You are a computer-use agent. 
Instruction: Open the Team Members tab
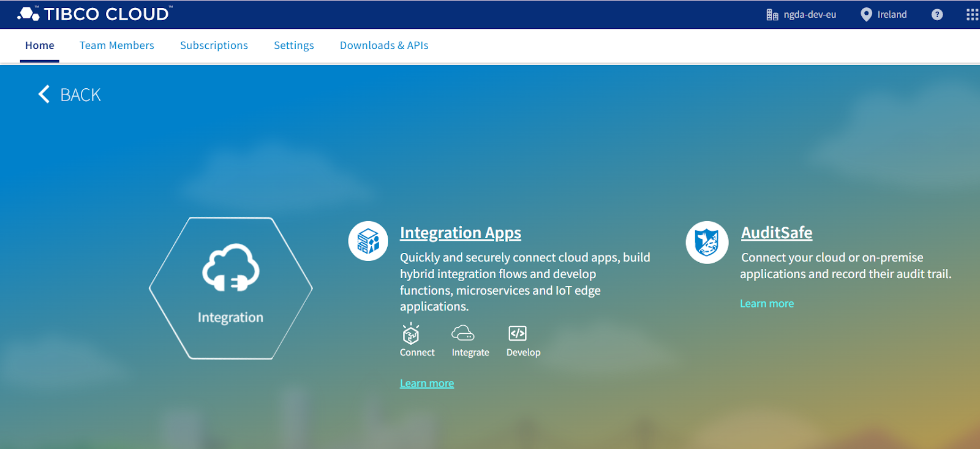pos(117,45)
